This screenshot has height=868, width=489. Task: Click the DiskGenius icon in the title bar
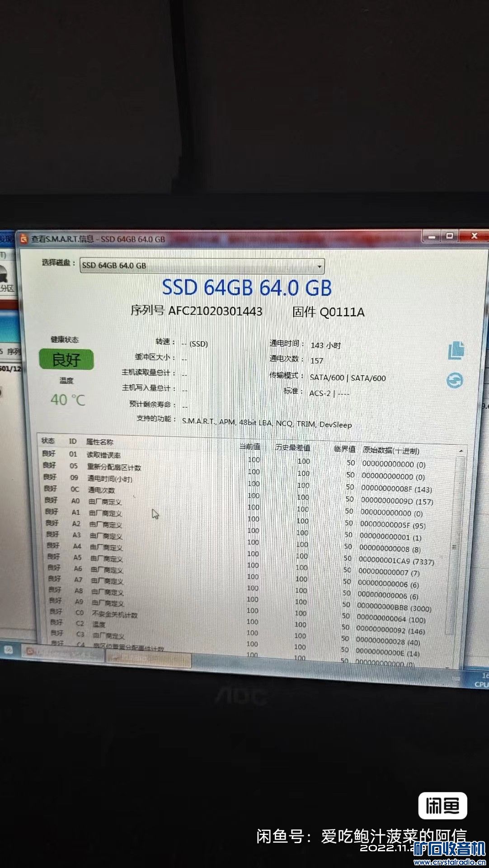point(24,239)
